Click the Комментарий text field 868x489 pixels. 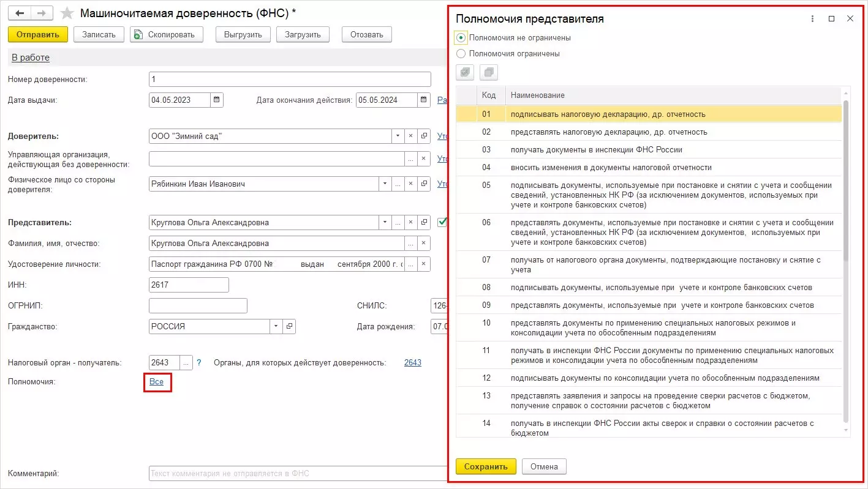(x=298, y=473)
